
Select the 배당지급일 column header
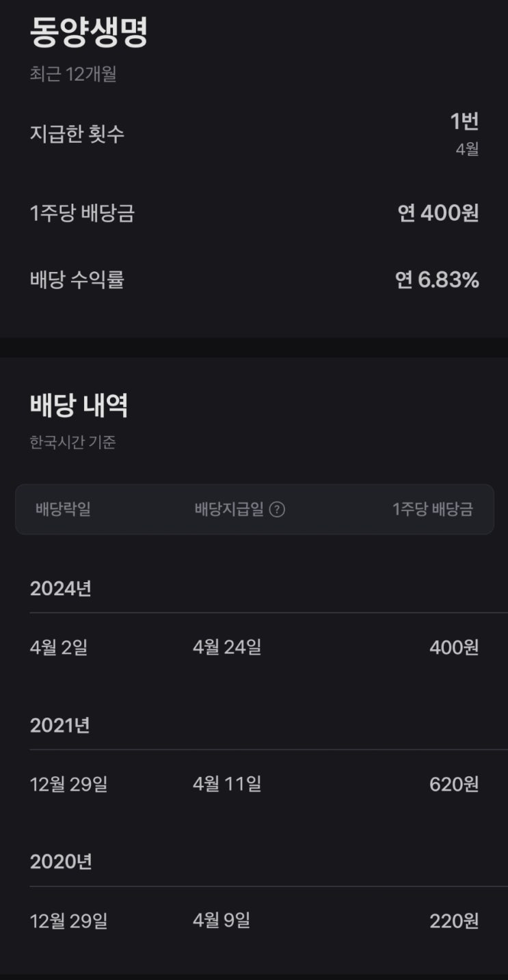(229, 510)
